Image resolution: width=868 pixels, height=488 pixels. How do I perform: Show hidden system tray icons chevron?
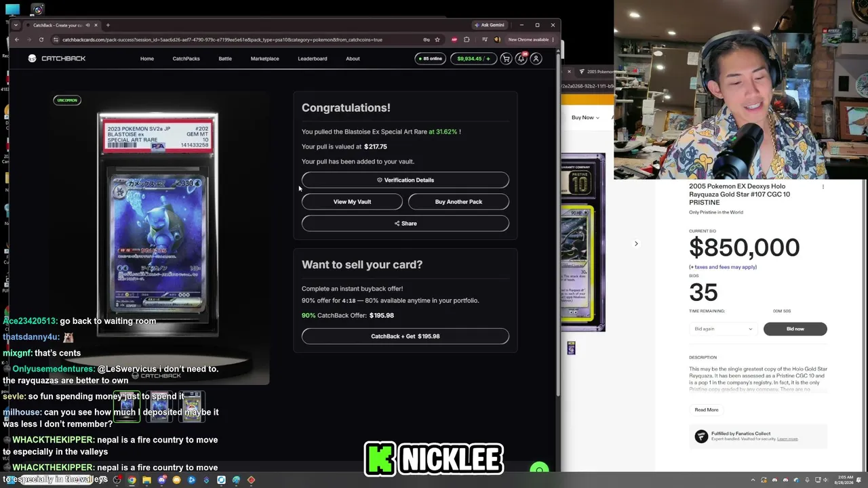pyautogui.click(x=752, y=480)
